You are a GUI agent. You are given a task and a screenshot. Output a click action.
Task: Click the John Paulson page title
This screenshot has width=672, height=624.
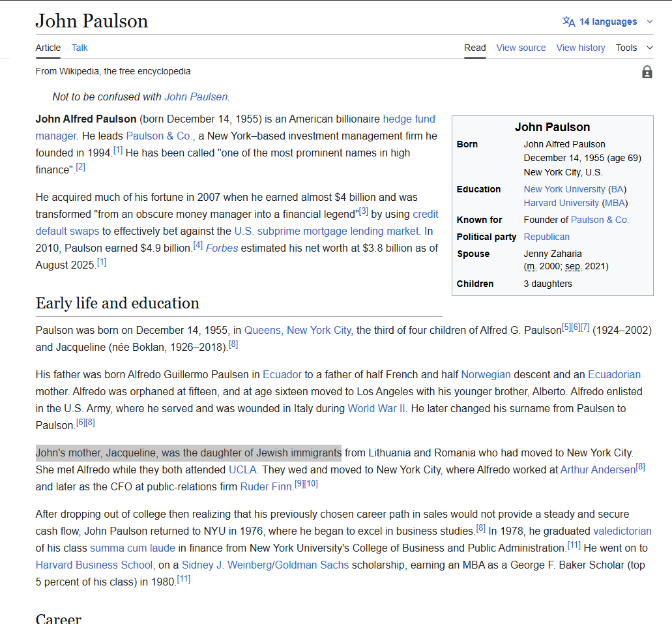pyautogui.click(x=92, y=21)
